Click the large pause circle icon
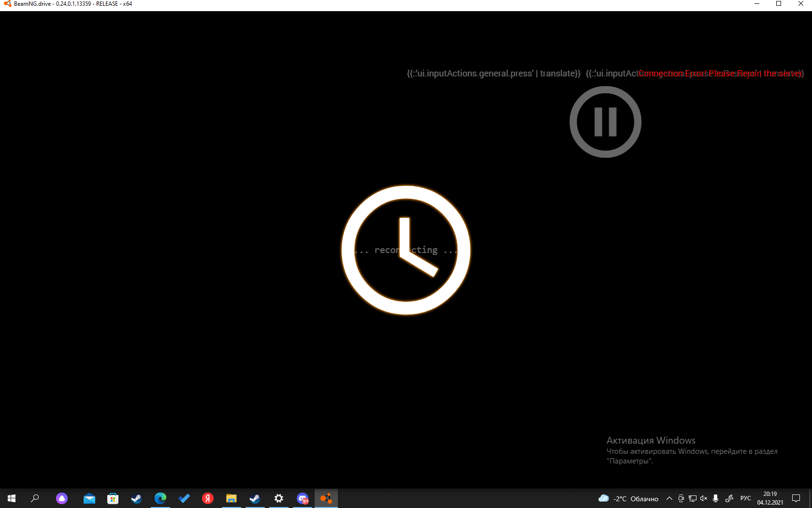This screenshot has width=812, height=508. point(606,122)
